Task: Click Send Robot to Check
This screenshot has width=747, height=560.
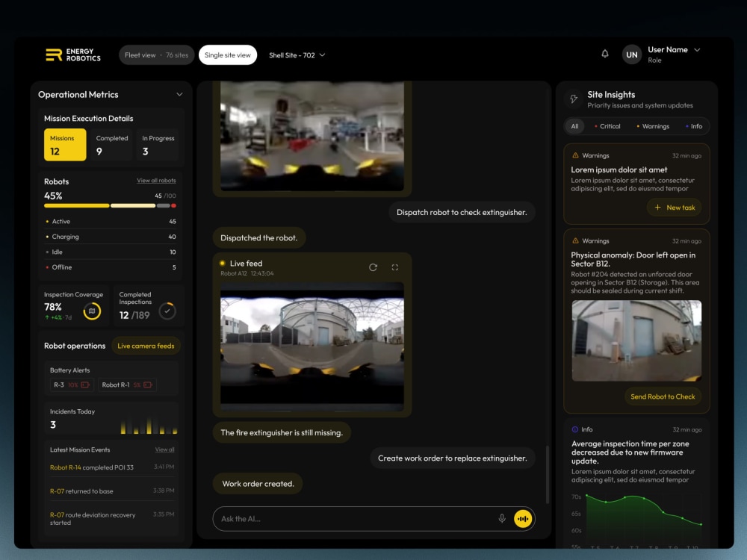Action: pos(663,396)
